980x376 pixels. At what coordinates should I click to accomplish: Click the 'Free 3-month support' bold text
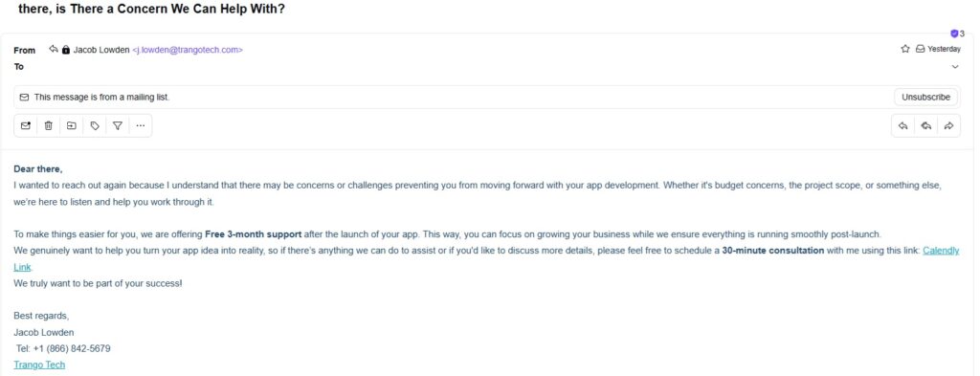[x=253, y=234]
